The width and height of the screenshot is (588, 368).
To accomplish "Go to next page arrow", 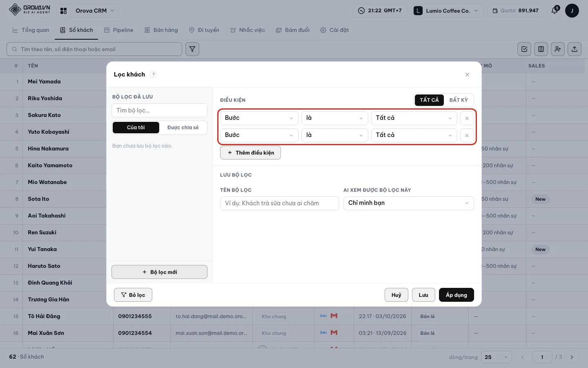I will coord(572,357).
